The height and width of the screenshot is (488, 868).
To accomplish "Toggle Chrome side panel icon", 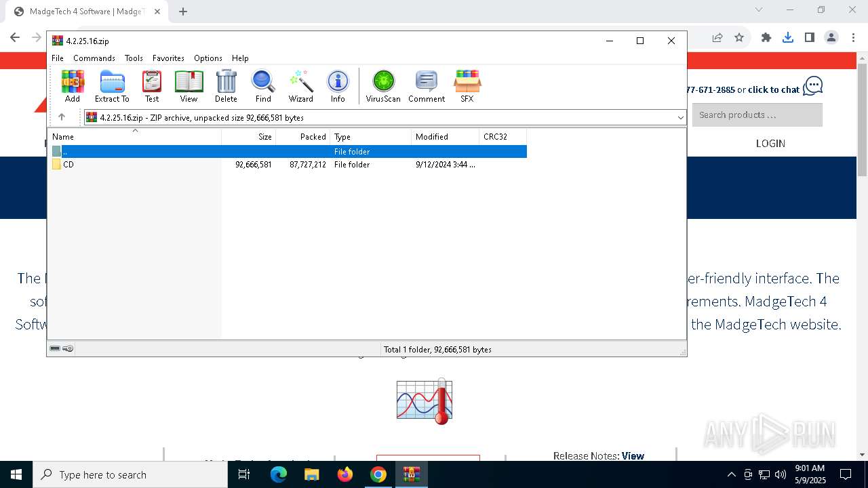I will coord(810,38).
